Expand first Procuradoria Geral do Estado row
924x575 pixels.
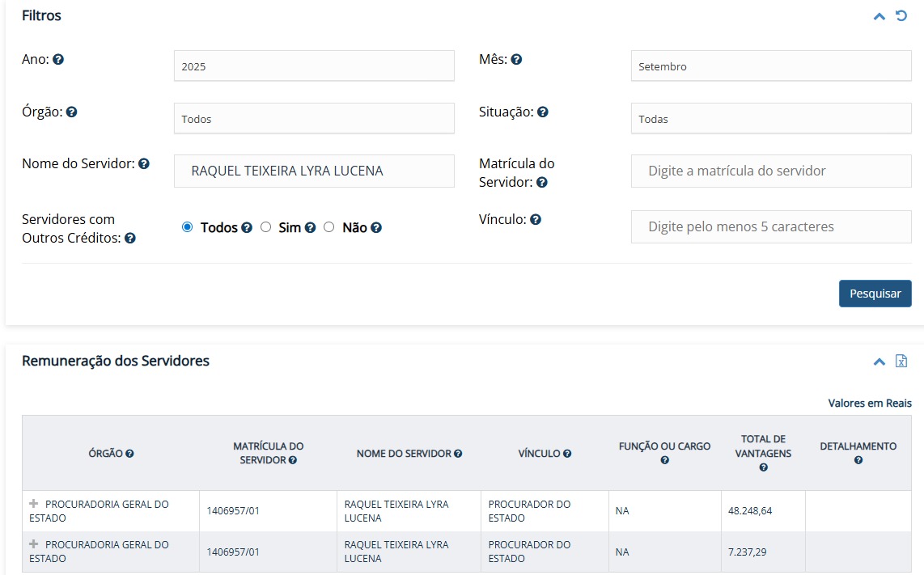point(34,504)
